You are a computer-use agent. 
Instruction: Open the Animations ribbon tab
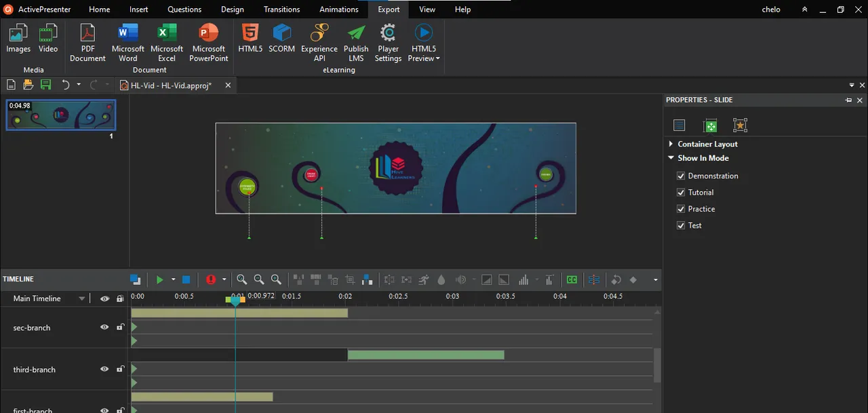(x=339, y=9)
